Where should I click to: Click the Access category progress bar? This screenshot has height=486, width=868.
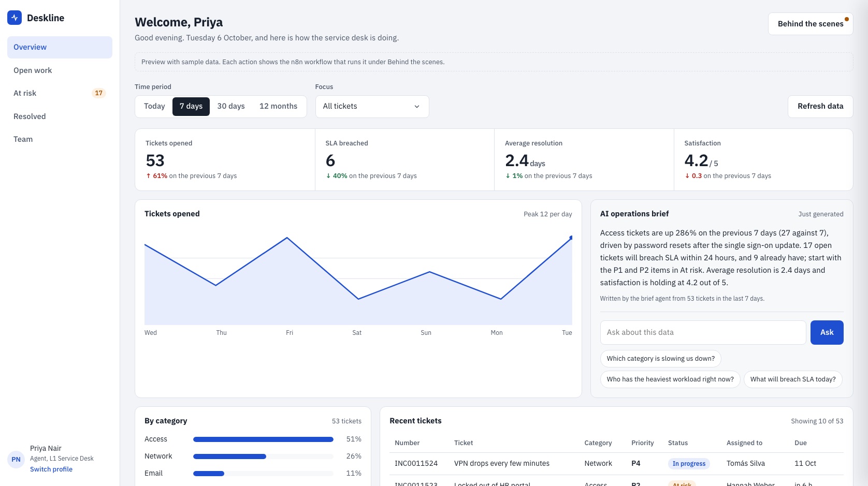tap(263, 439)
